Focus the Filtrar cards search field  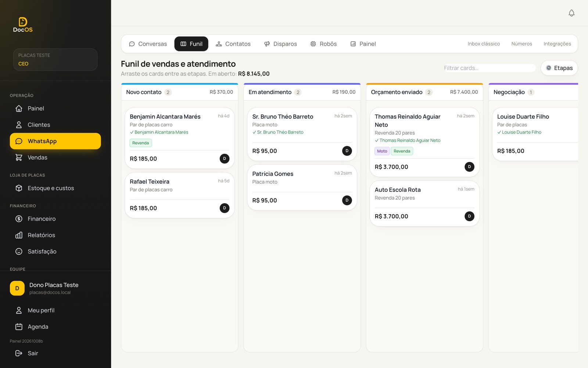click(x=489, y=68)
